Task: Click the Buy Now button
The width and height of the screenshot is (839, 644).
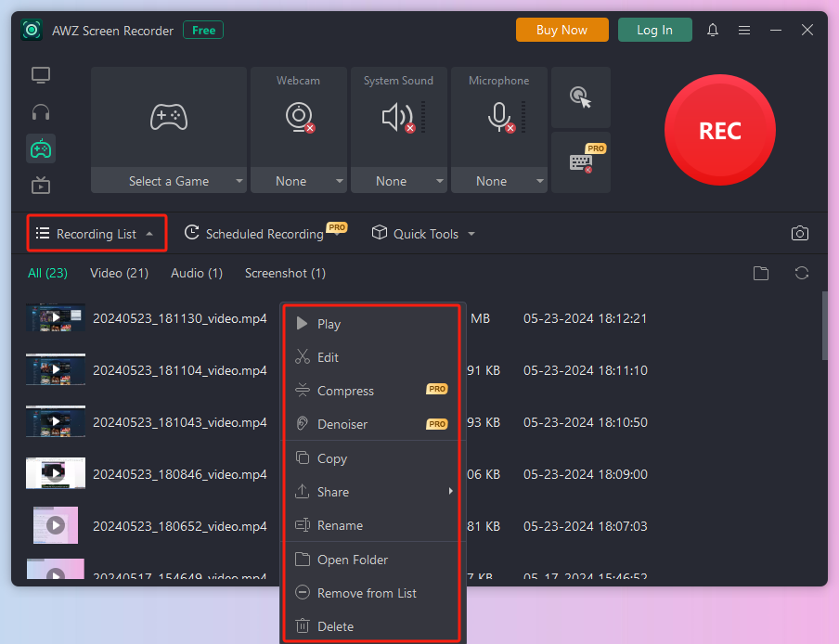Action: (561, 30)
